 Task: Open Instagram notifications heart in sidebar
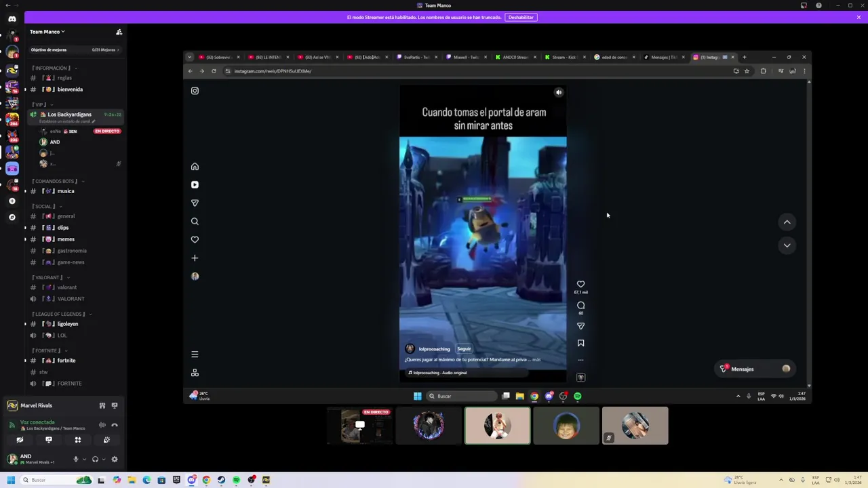(x=195, y=239)
